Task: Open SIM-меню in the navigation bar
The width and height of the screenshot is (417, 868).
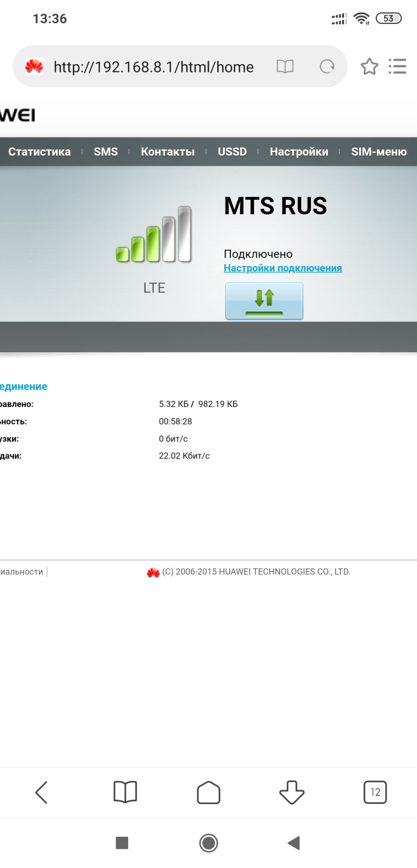Action: pyautogui.click(x=379, y=152)
